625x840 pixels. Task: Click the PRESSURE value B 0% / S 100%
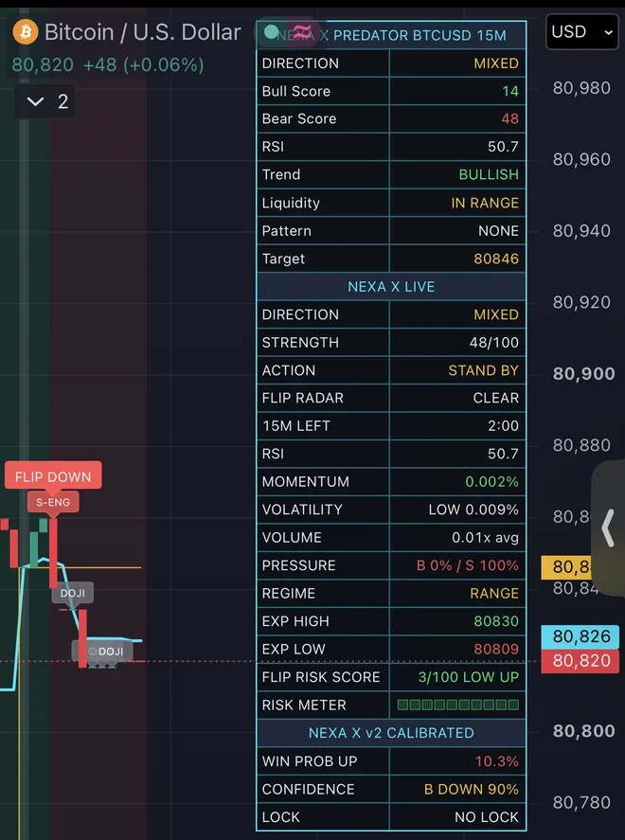(468, 565)
